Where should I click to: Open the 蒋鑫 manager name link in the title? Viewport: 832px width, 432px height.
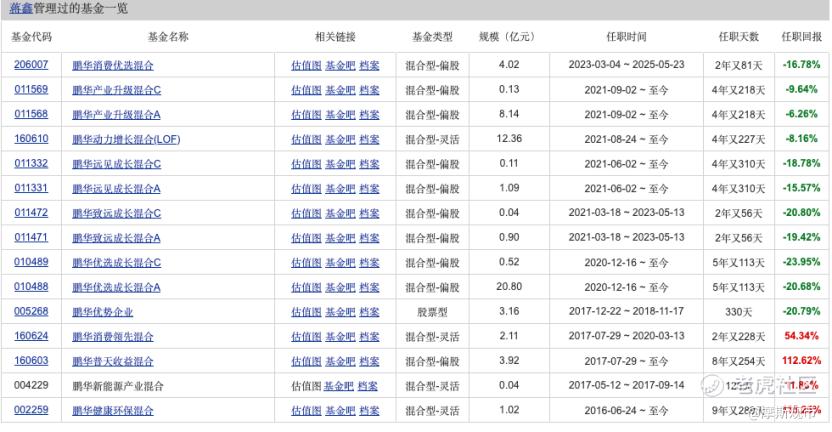[x=21, y=8]
